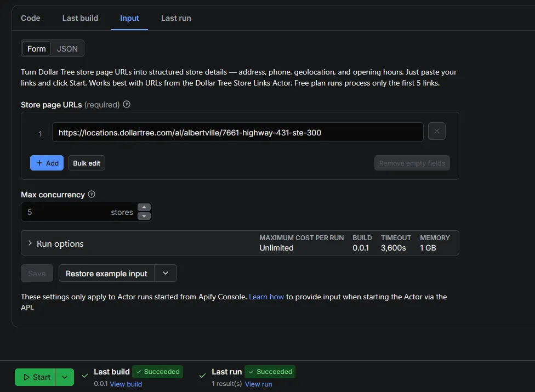Open the Last build tab
Screen dimensions: 535x392
pyautogui.click(x=80, y=18)
